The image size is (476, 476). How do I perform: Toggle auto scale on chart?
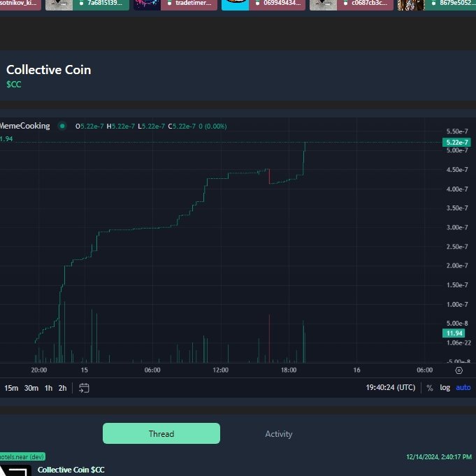(x=463, y=388)
